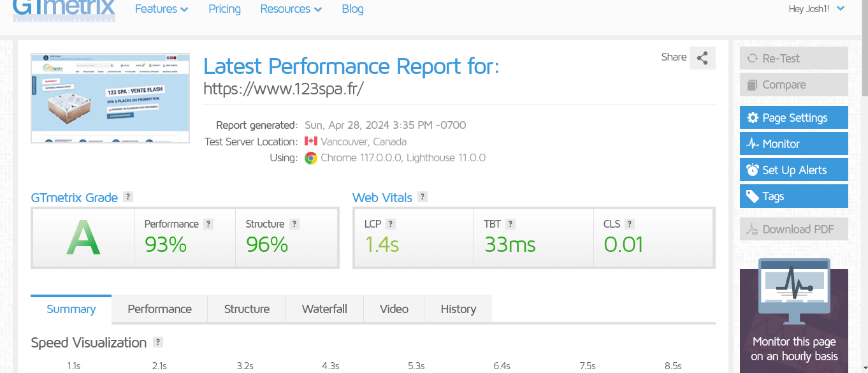Click the GTmetrix logo

64,10
